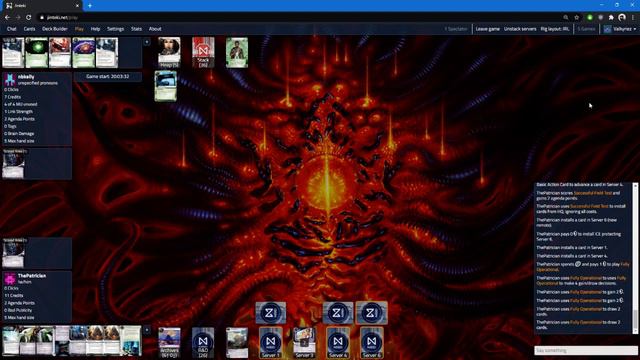The height and width of the screenshot is (360, 640).
Task: Click the green runner identity card
Action: click(237, 52)
